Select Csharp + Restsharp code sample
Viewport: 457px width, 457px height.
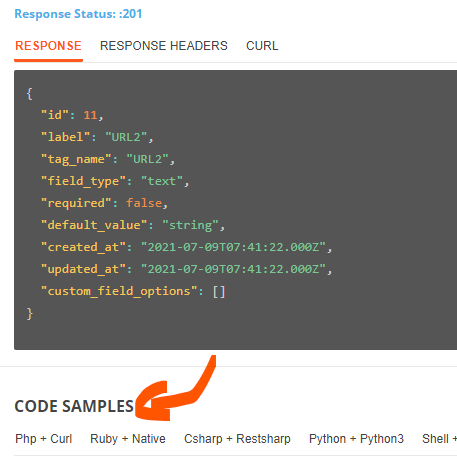237,439
